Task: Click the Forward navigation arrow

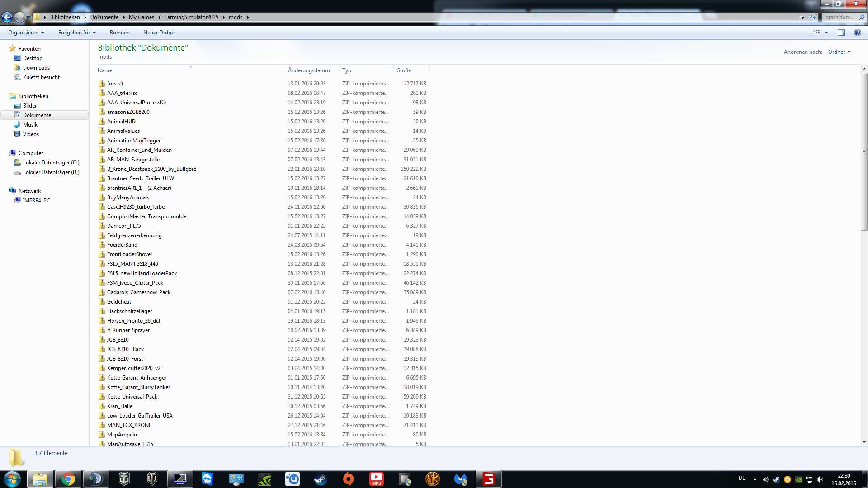Action: [x=19, y=17]
